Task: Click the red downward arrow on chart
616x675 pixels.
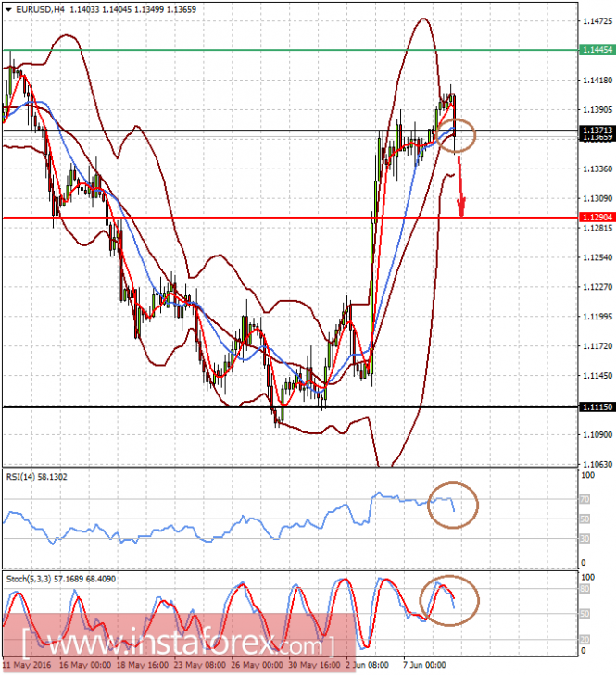Action: pyautogui.click(x=460, y=187)
